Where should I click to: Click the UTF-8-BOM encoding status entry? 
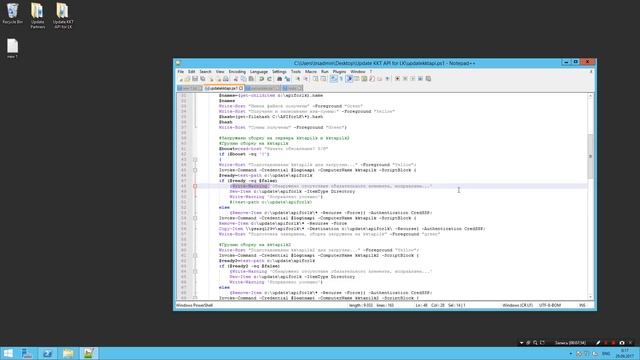click(x=550, y=305)
